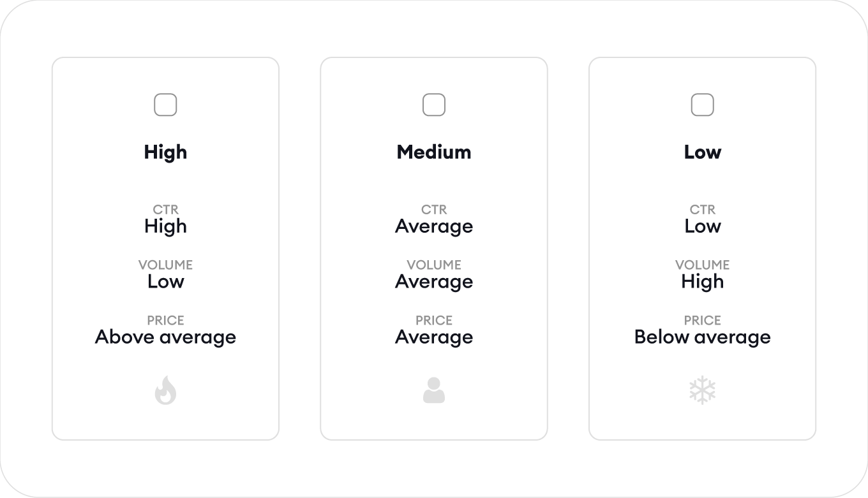The height and width of the screenshot is (498, 868).
Task: Click Average CTR value in Medium card
Action: (434, 226)
